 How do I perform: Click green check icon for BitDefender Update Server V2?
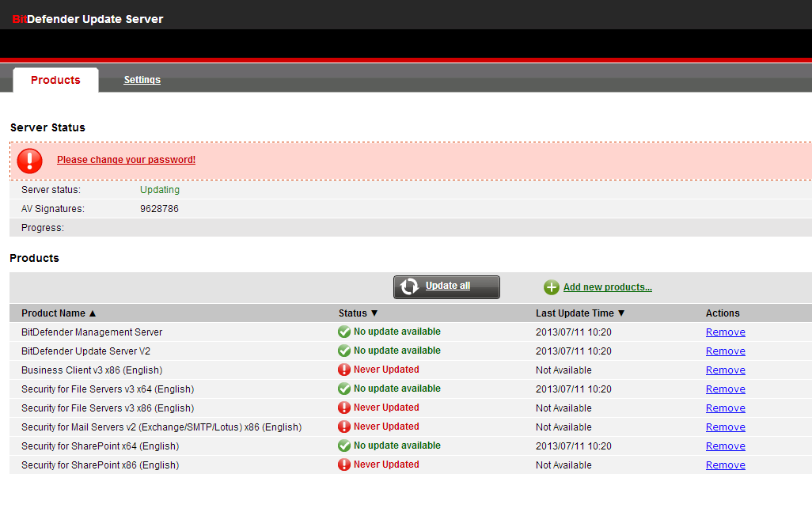click(343, 351)
